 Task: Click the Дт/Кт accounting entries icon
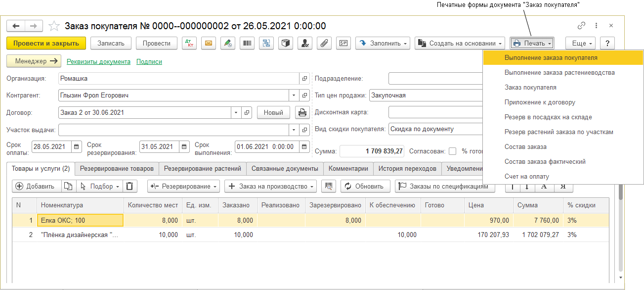click(189, 43)
